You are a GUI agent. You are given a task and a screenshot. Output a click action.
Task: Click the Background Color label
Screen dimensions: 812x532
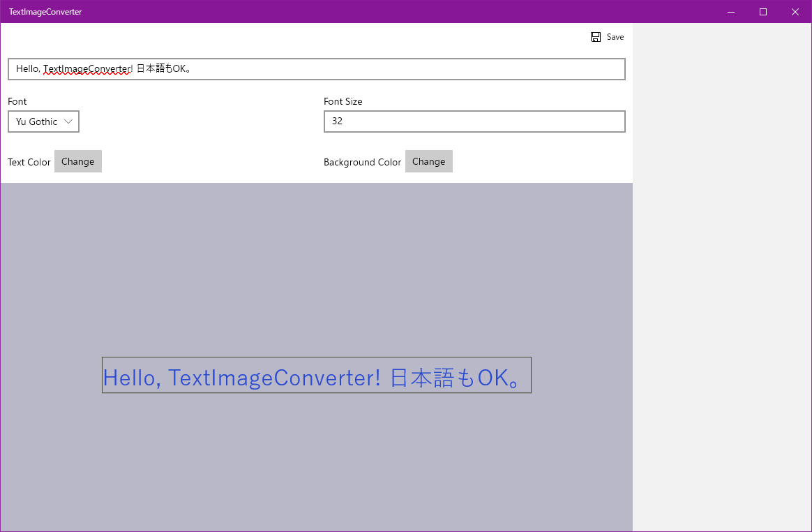pos(363,162)
